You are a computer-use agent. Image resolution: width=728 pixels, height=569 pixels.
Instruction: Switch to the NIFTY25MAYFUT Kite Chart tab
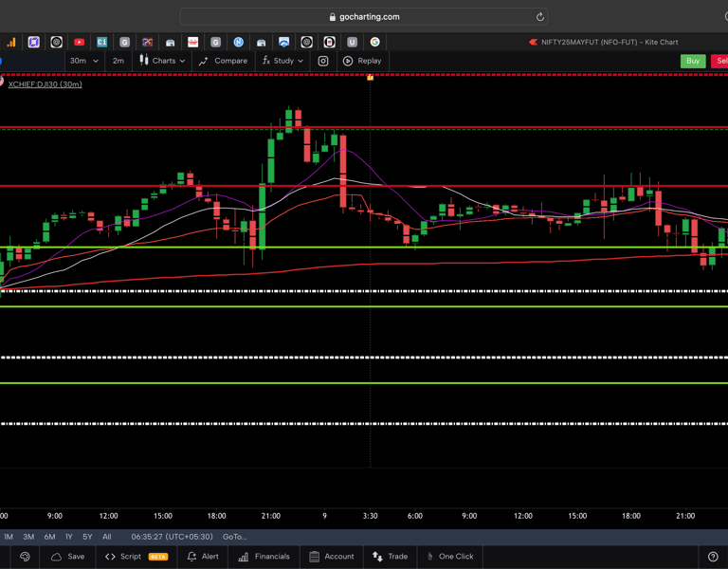point(604,43)
